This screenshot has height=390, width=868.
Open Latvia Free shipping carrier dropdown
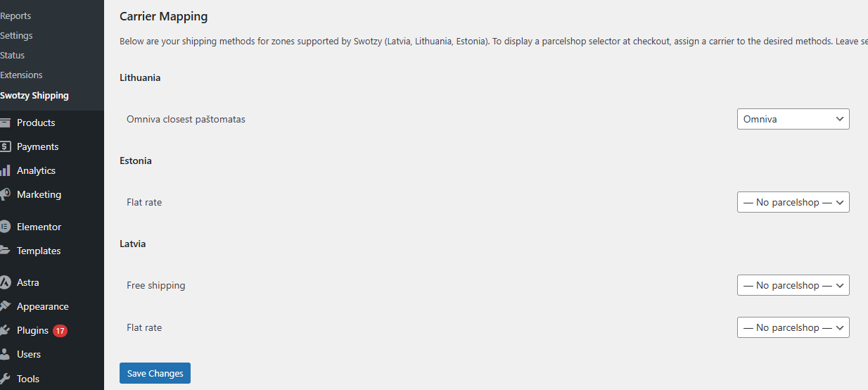coord(793,285)
